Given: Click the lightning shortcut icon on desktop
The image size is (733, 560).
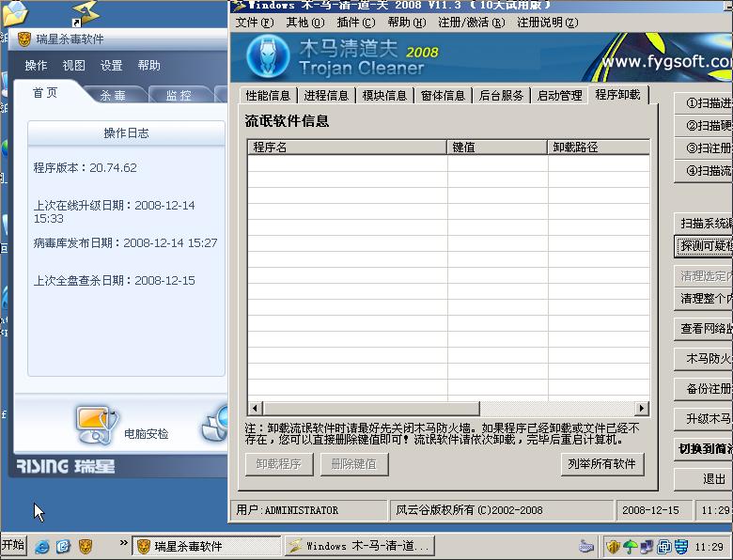Looking at the screenshot, I should tap(86, 13).
